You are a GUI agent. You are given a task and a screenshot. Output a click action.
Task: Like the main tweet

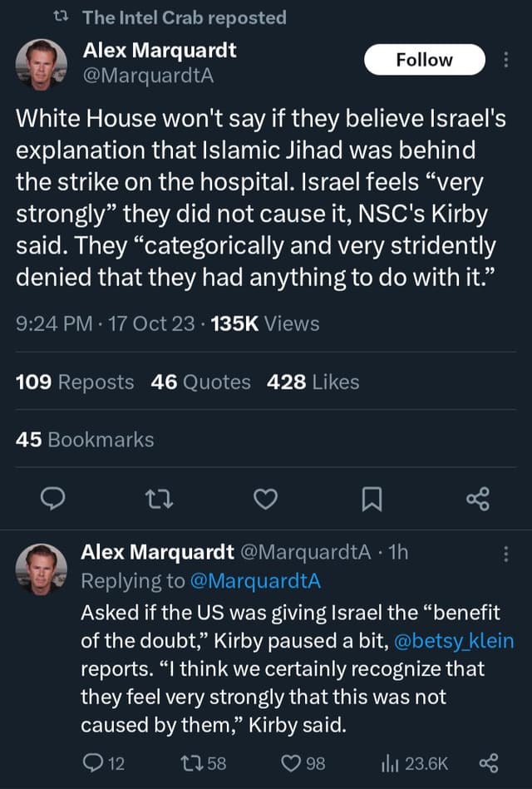point(265,499)
